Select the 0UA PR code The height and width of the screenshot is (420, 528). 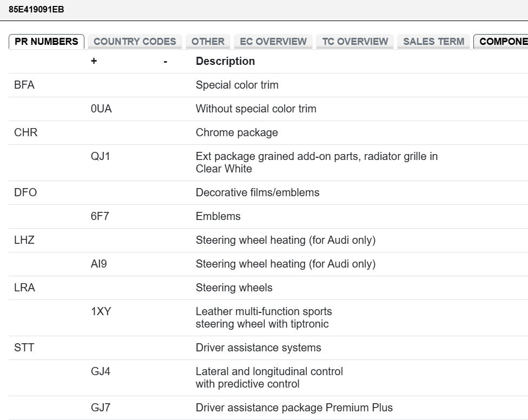pyautogui.click(x=101, y=109)
